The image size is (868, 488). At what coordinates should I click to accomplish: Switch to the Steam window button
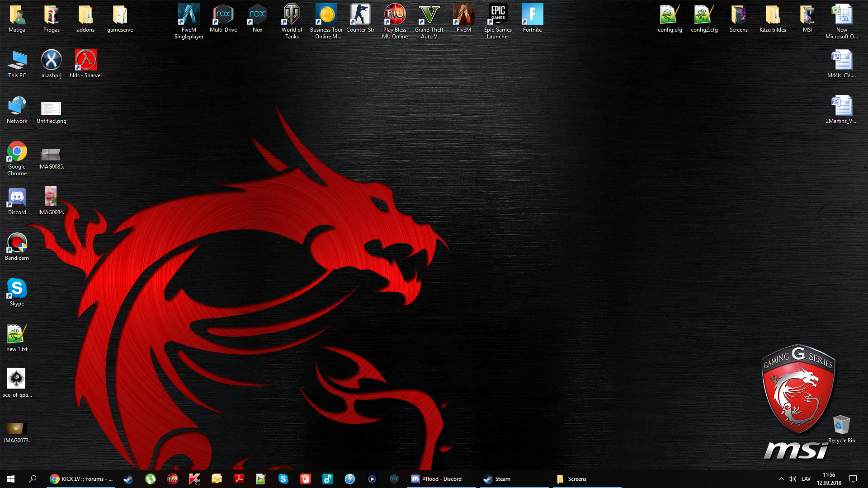click(x=514, y=479)
